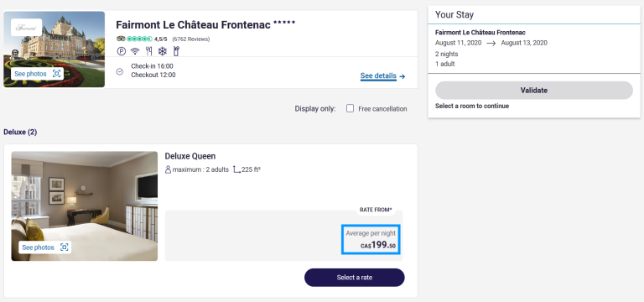Screen dimensions: 644x302
Task: Click the restaurant fork and knife icon
Action: tap(148, 51)
